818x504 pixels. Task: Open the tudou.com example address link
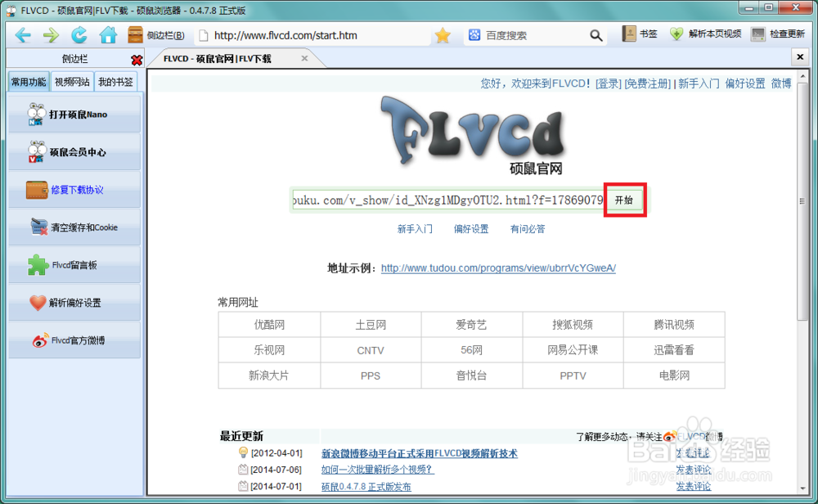tap(498, 268)
